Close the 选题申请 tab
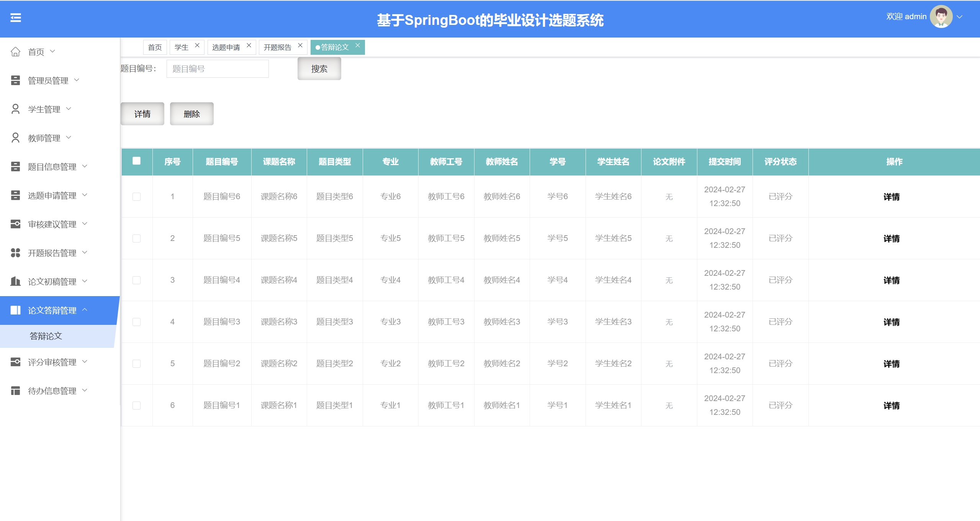This screenshot has height=521, width=980. point(249,46)
